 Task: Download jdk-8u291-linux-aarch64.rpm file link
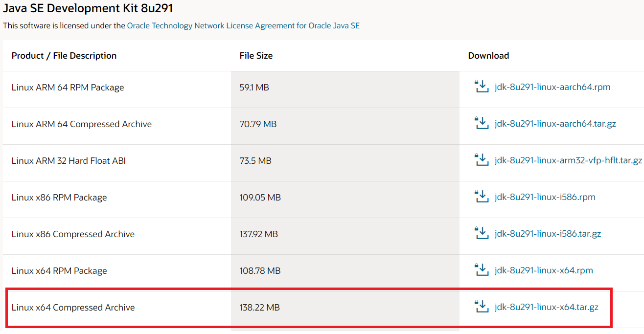pyautogui.click(x=552, y=87)
